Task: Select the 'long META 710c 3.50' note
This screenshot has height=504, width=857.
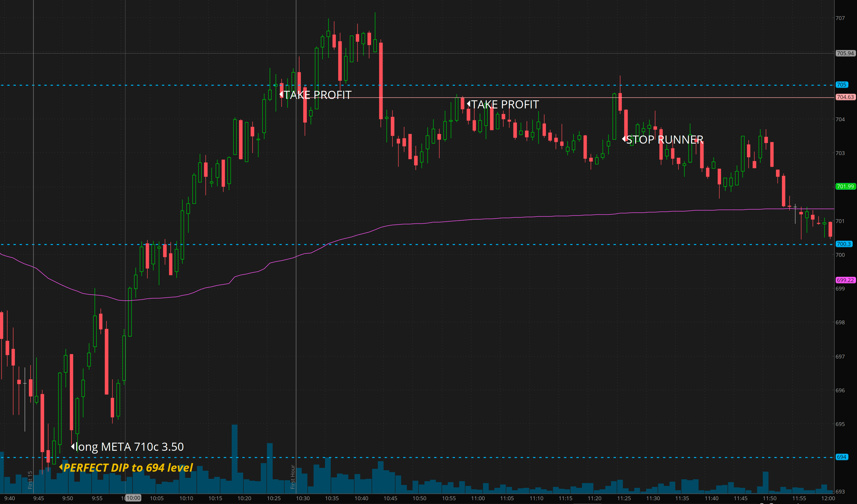Action: click(x=129, y=446)
